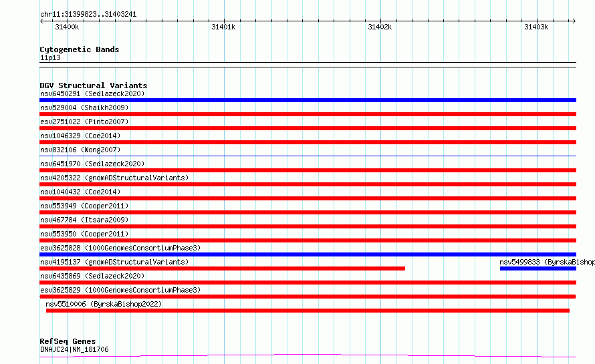Click the red bar under nsv6435869
Viewport: 595px width, 364px height.
pyautogui.click(x=308, y=283)
